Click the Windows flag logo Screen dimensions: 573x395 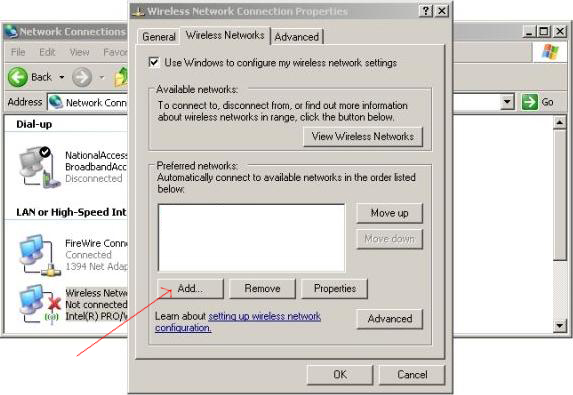550,52
